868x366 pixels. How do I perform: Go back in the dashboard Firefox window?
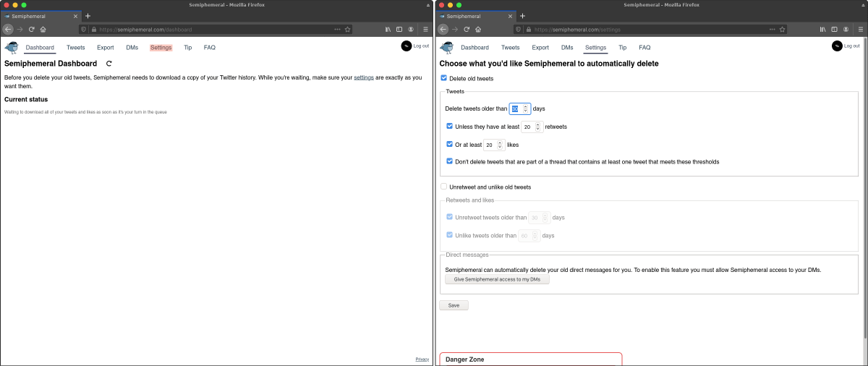pyautogui.click(x=8, y=29)
